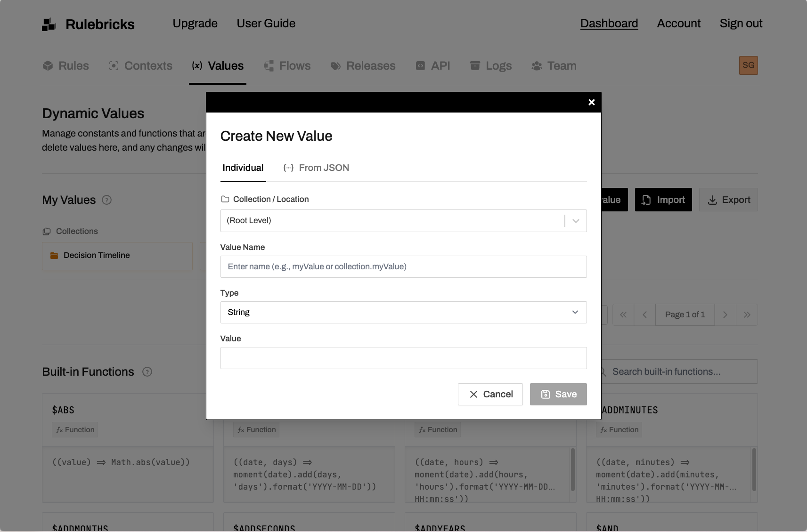Open the Dashboard link
Screen dimensions: 807x532
[x=609, y=23]
